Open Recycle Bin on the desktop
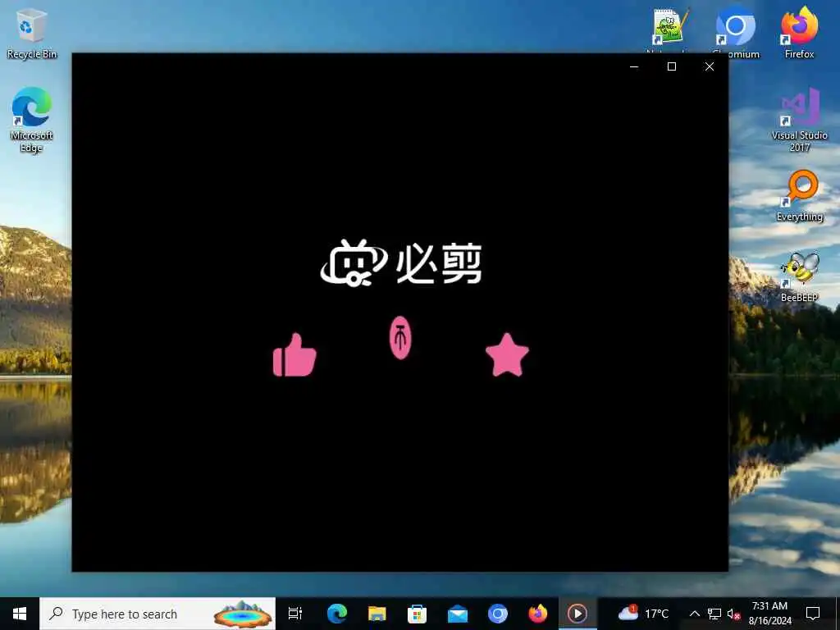 click(32, 33)
